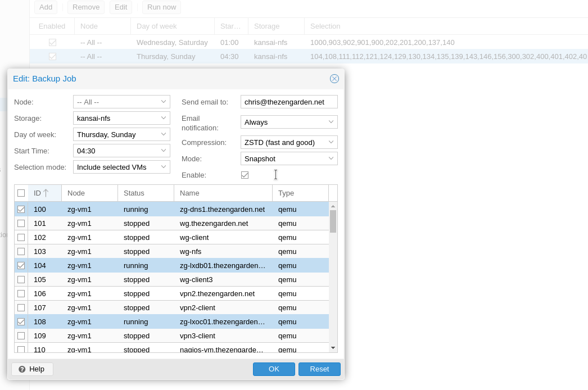The height and width of the screenshot is (390, 588).
Task: Check the box for VM 102 wg-client
Action: pos(21,238)
